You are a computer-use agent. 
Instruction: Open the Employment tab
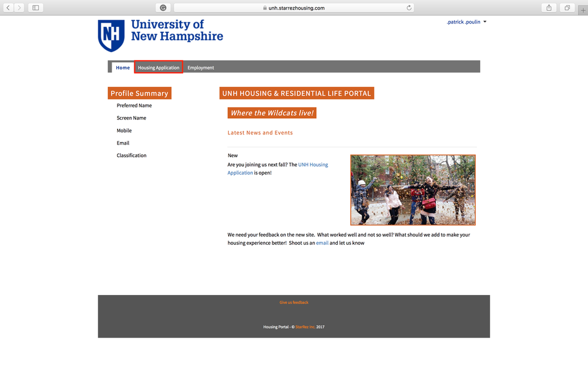(200, 68)
